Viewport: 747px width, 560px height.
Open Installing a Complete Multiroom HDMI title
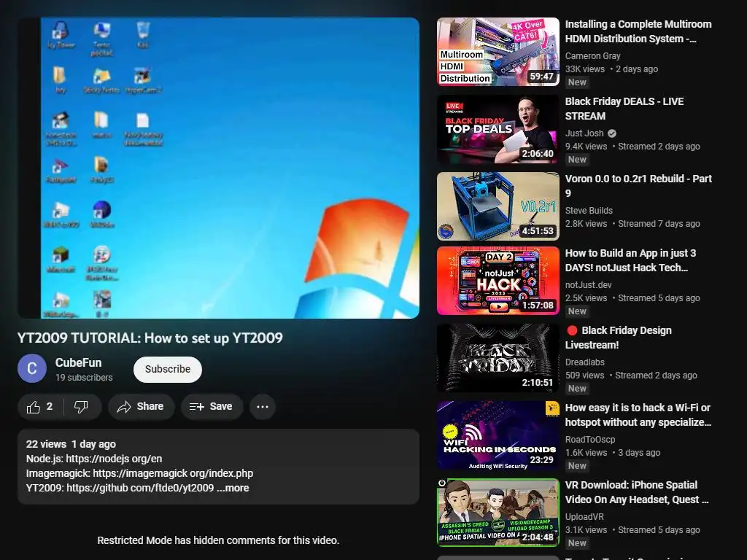pyautogui.click(x=638, y=31)
